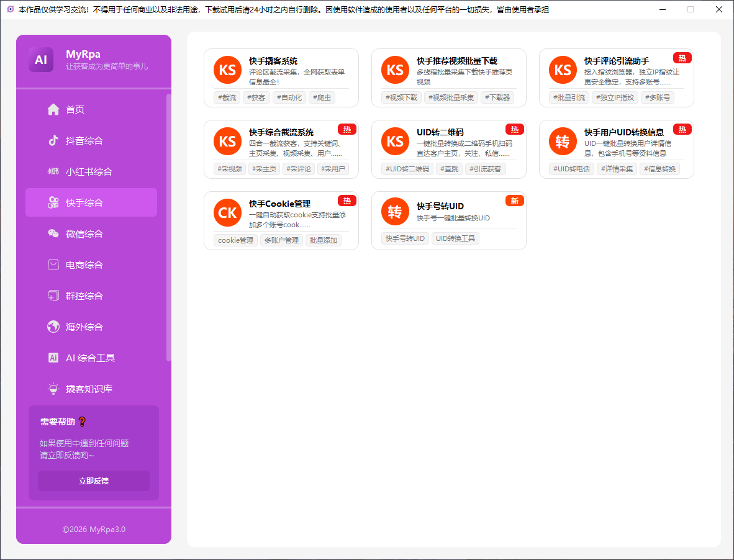734x560 pixels.
Task: Click the #自动化 tag
Action: [x=289, y=97]
